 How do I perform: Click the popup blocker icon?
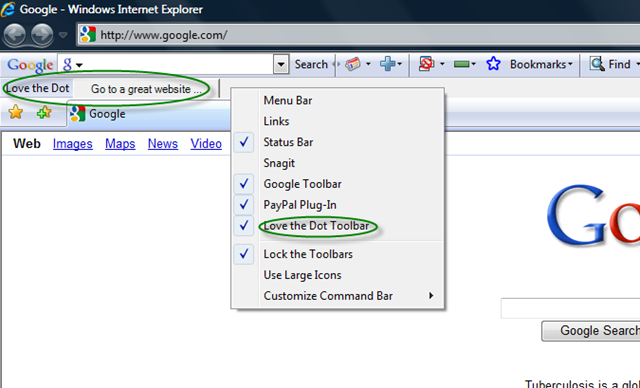[x=426, y=64]
